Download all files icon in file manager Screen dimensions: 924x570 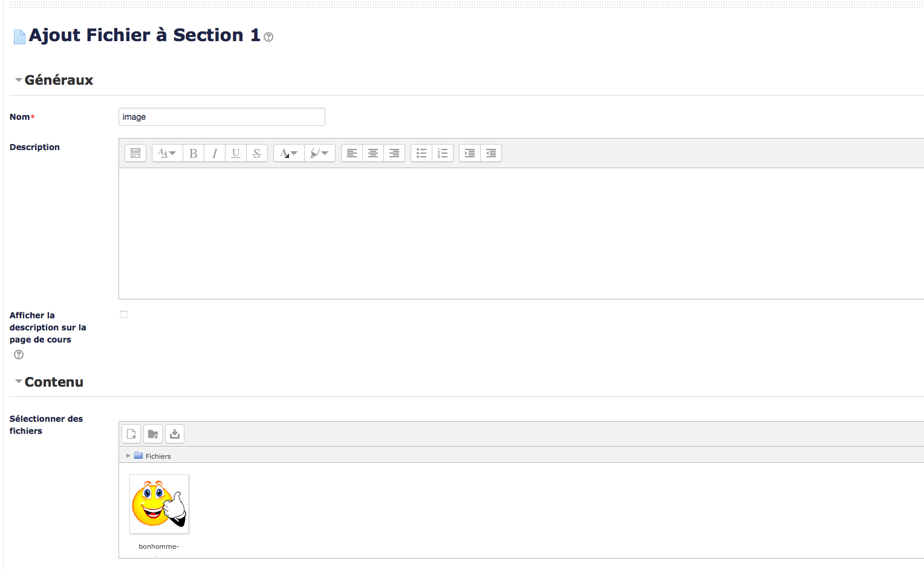[x=175, y=434]
